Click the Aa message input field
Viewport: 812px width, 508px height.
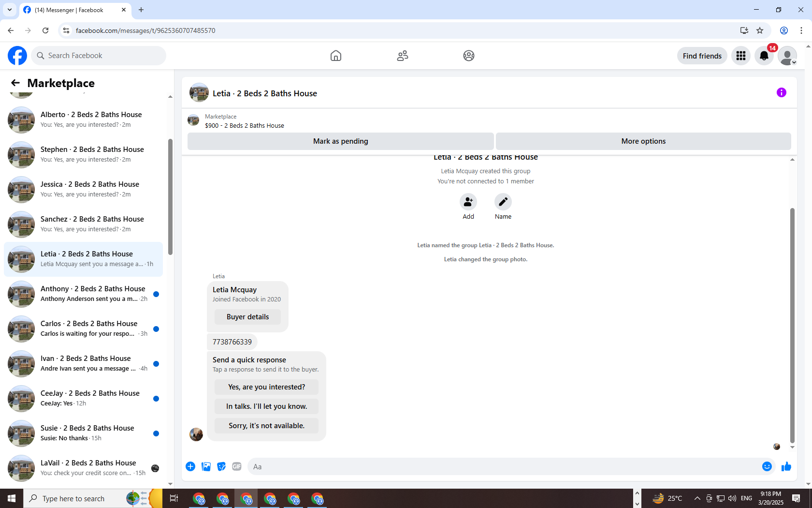[x=503, y=467]
